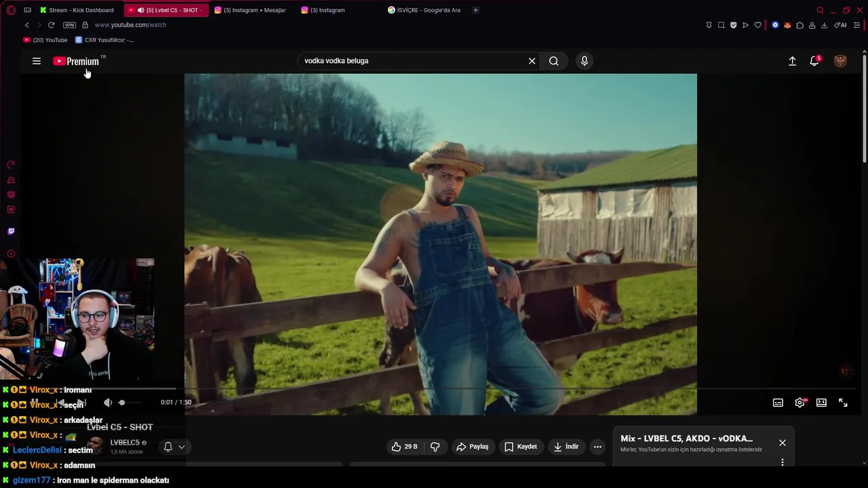Open the İSVİÇRE Google search tab
The image size is (868, 488).
coord(425,10)
